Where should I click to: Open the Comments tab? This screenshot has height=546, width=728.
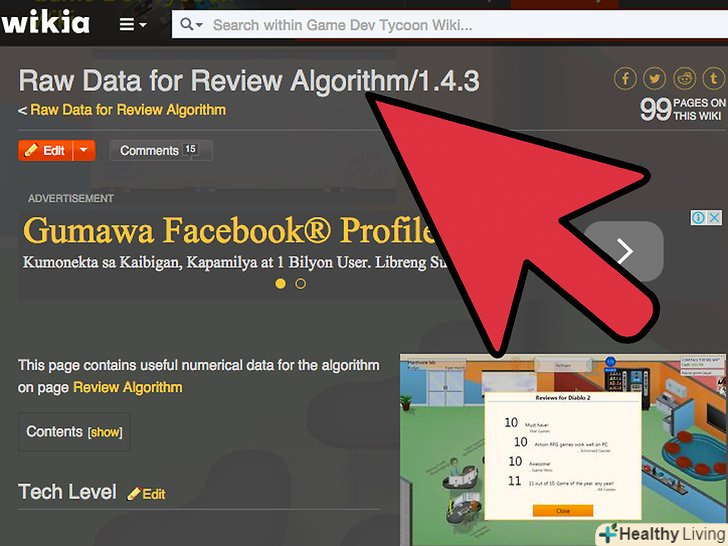[x=161, y=150]
